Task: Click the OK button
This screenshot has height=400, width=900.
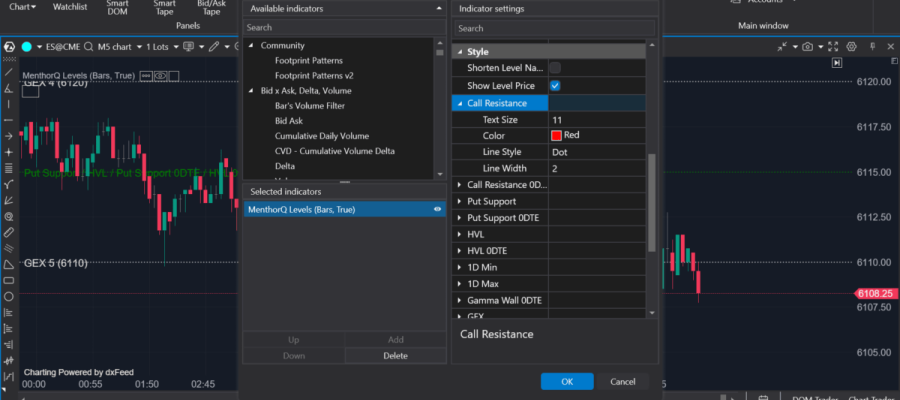Action: coord(567,381)
